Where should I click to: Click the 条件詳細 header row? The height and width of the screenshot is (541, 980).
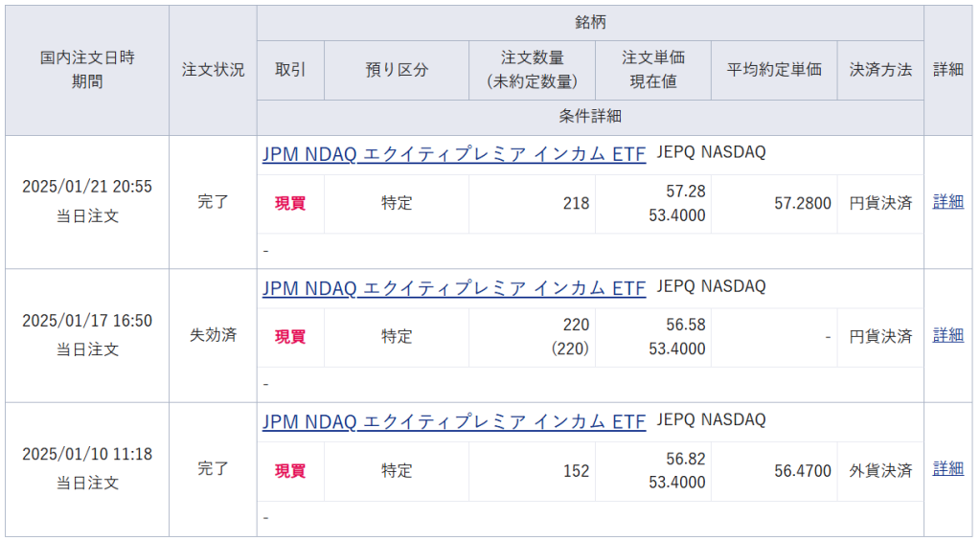point(590,117)
